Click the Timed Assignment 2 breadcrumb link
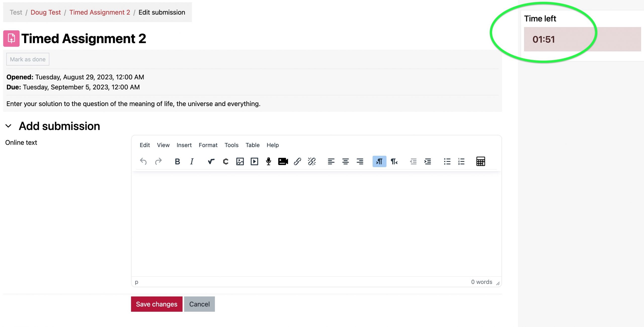The image size is (644, 327). point(99,12)
